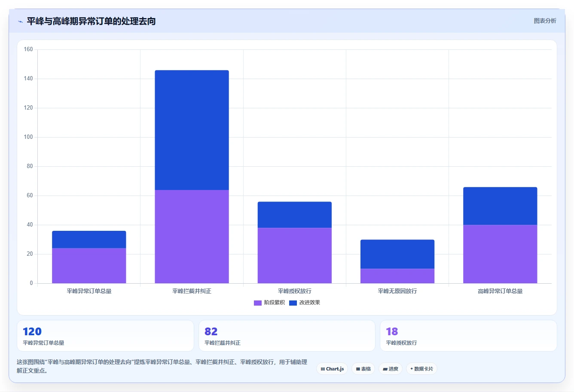Image resolution: width=574 pixels, height=392 pixels.
Task: Click the x-axis label 高峰异常订单总量
Action: [500, 291]
